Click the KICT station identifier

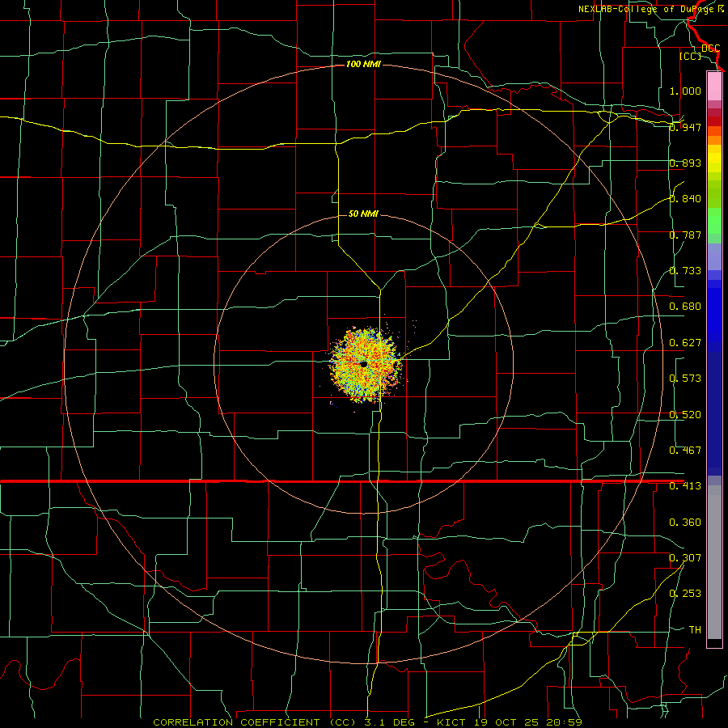(x=453, y=722)
